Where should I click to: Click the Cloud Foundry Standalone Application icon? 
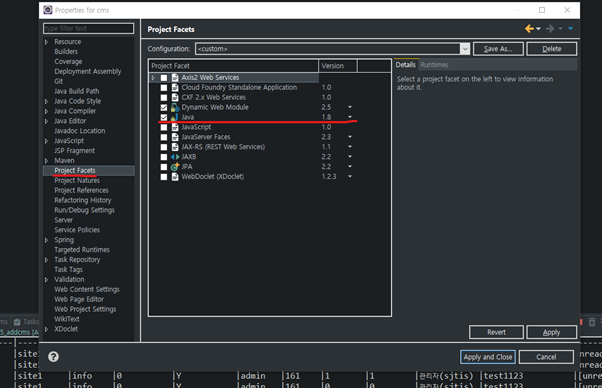(175, 88)
